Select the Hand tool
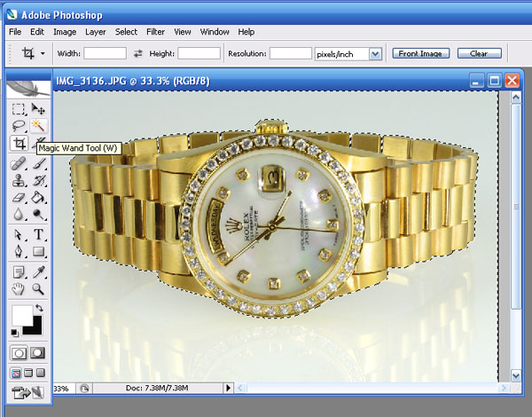Viewport: 532px width, 417px height. (x=19, y=289)
